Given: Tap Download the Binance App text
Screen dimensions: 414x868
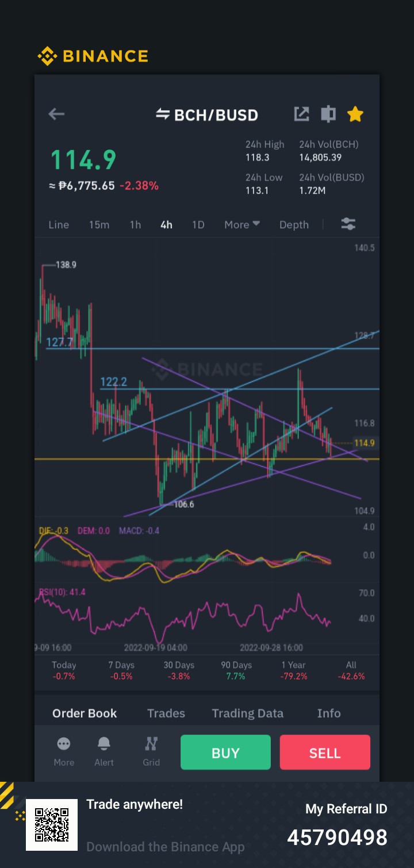Looking at the screenshot, I should click(166, 847).
